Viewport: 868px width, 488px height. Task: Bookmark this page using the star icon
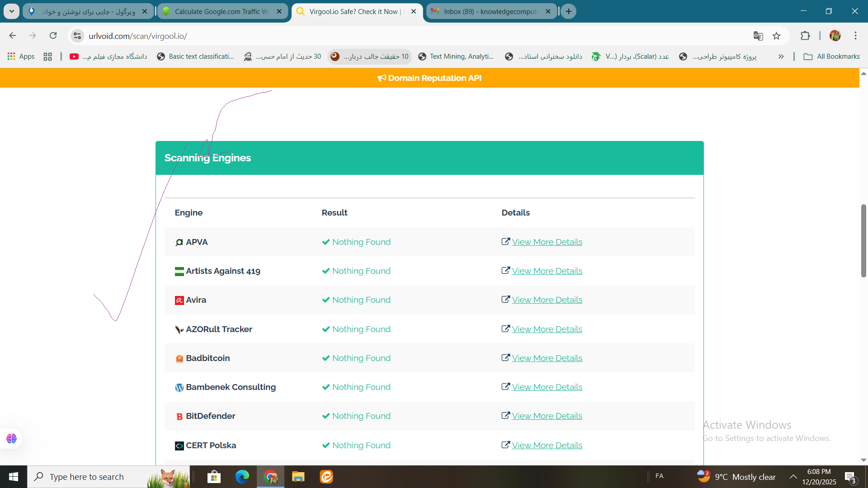[x=777, y=36]
